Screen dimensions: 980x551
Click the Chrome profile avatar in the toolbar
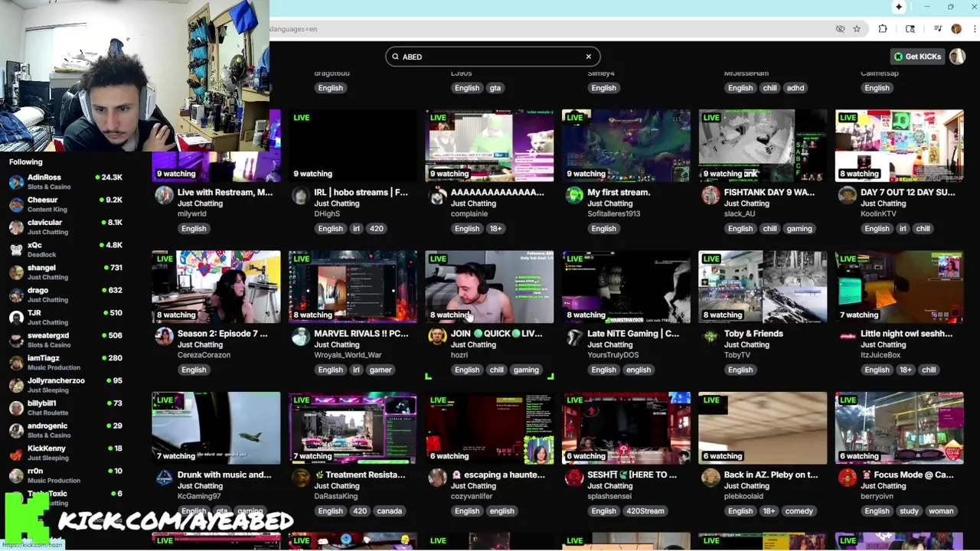click(x=956, y=29)
